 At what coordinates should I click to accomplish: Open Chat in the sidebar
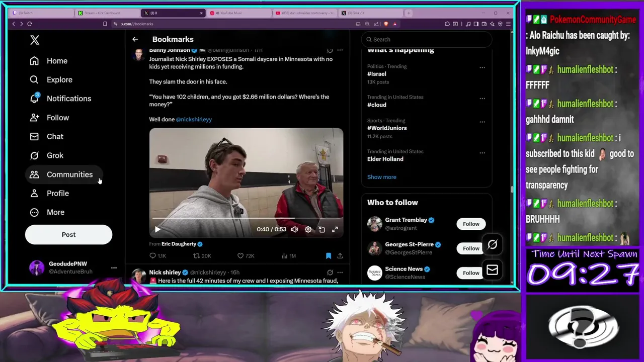click(x=46, y=136)
